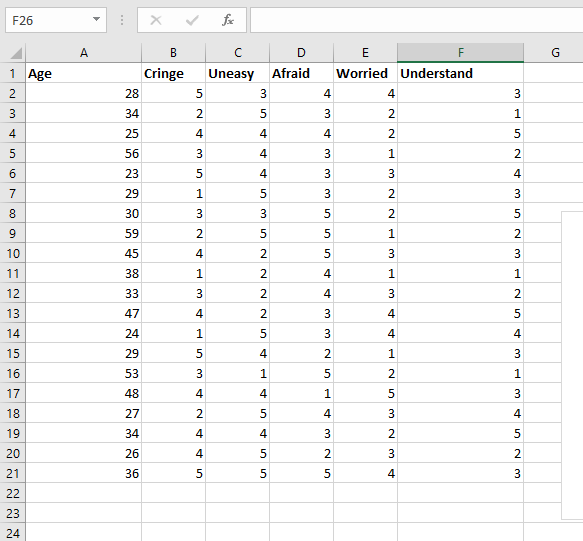Click in the formula bar input area
583x541 pixels.
point(416,20)
